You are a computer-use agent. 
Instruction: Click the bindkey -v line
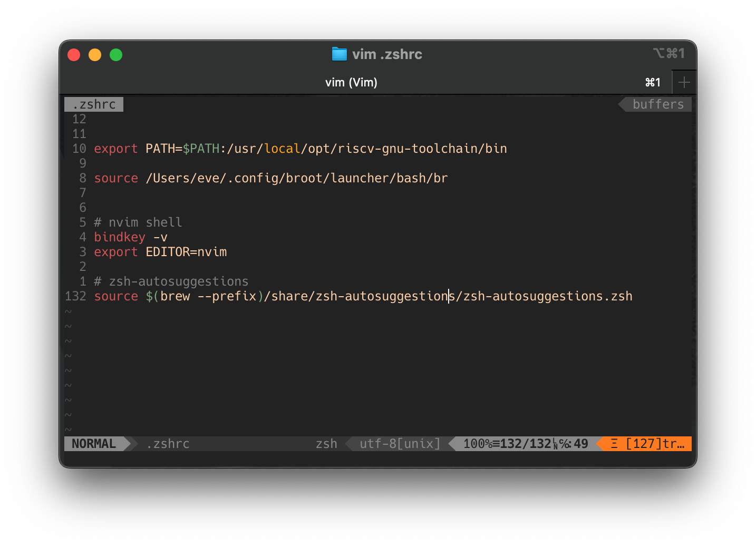tap(130, 237)
